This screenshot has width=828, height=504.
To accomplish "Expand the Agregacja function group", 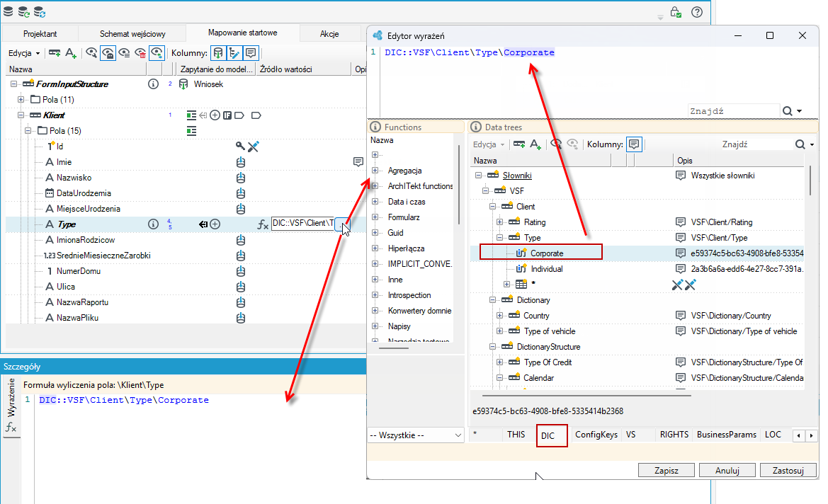I will click(375, 171).
